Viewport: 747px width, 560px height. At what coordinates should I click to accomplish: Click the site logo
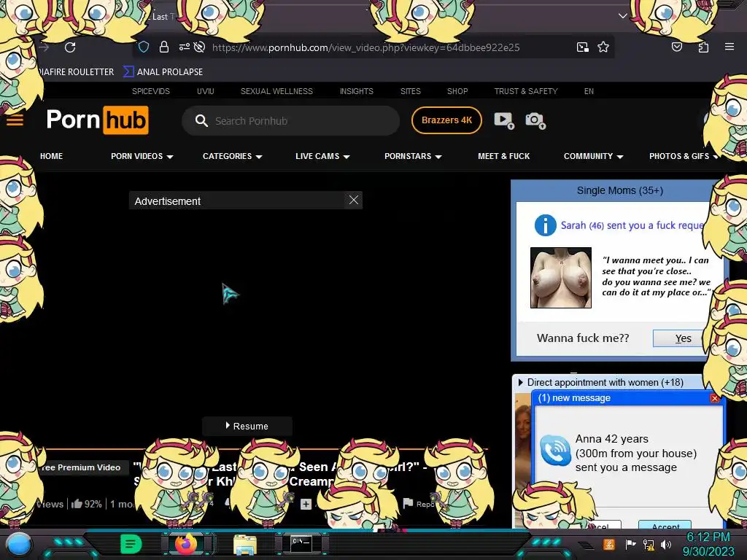tap(98, 120)
